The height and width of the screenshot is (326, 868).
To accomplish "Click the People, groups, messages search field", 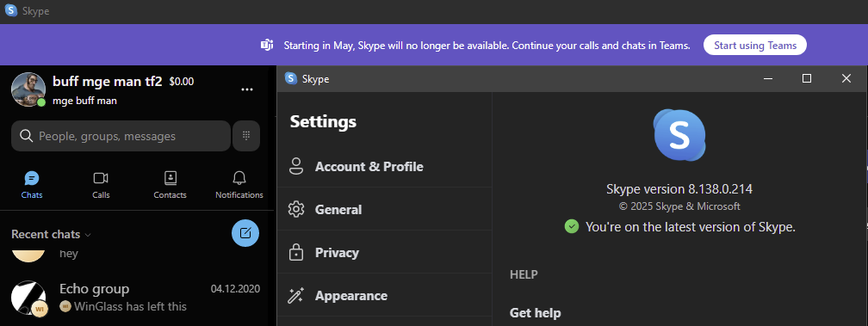I will coord(121,136).
